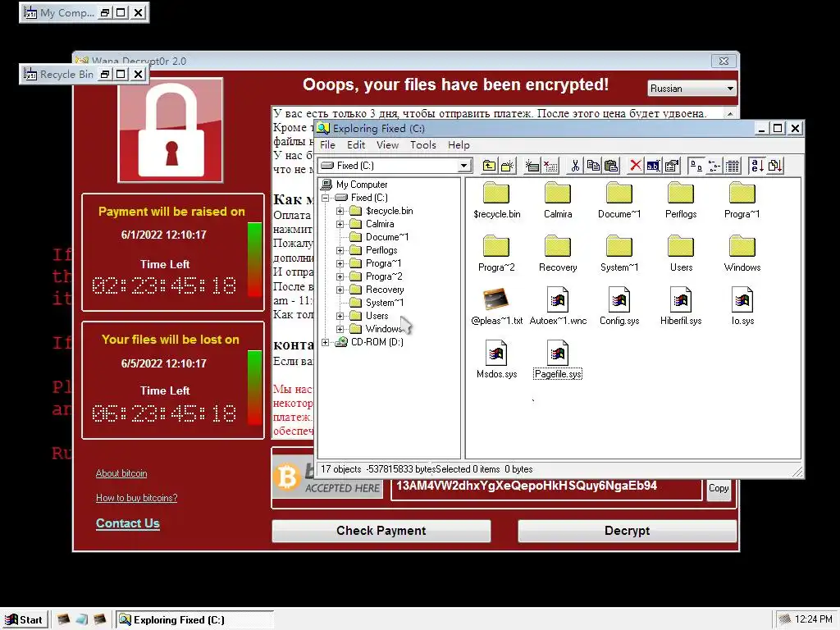
Task: Click the sort-by-size toolbar icon
Action: [775, 166]
